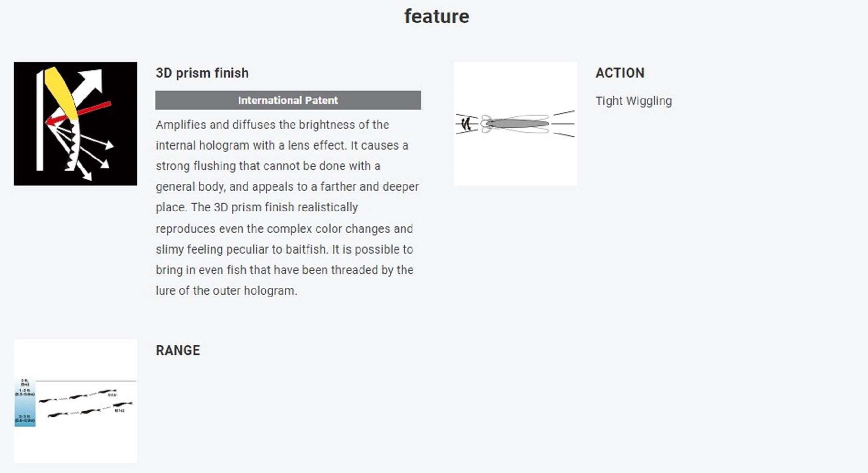Click the "3D prism finish" heading
This screenshot has width=868, height=473.
(x=202, y=73)
